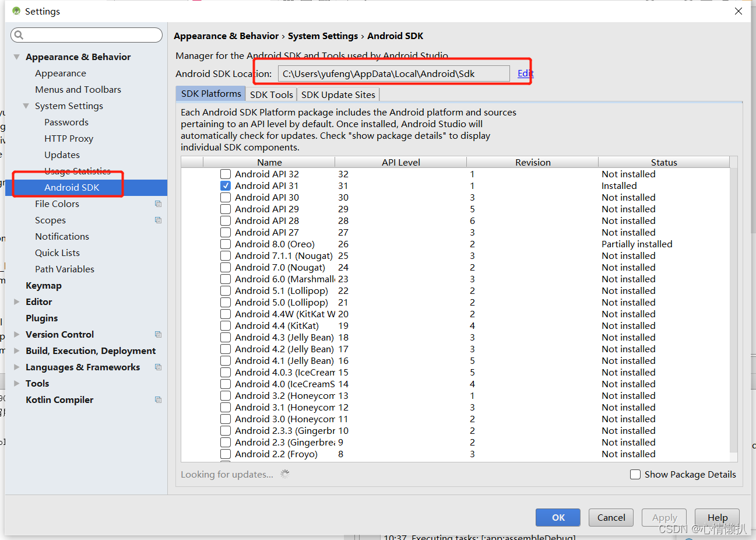Switch to the SDK Tools tab
Image resolution: width=756 pixels, height=540 pixels.
tap(272, 94)
